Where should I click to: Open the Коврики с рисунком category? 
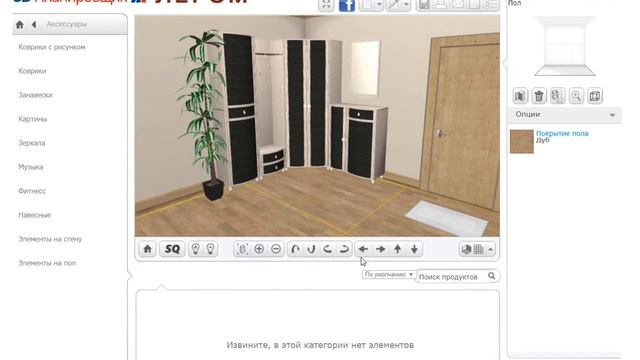point(52,47)
